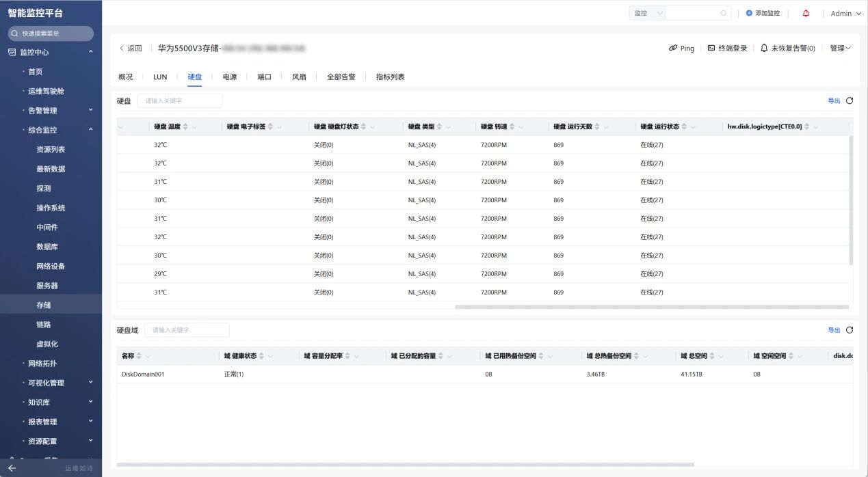
Task: Click the search magnifier in the top bar
Action: 724,13
